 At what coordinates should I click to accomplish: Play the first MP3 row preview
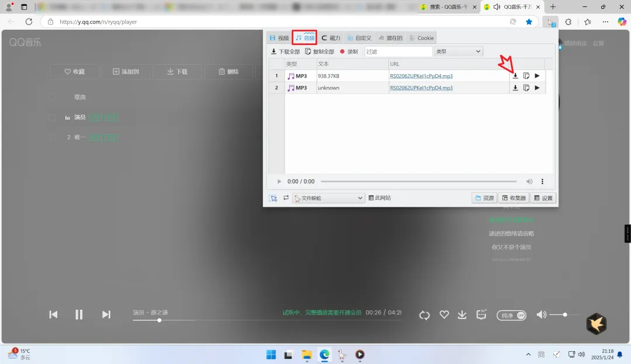[537, 76]
